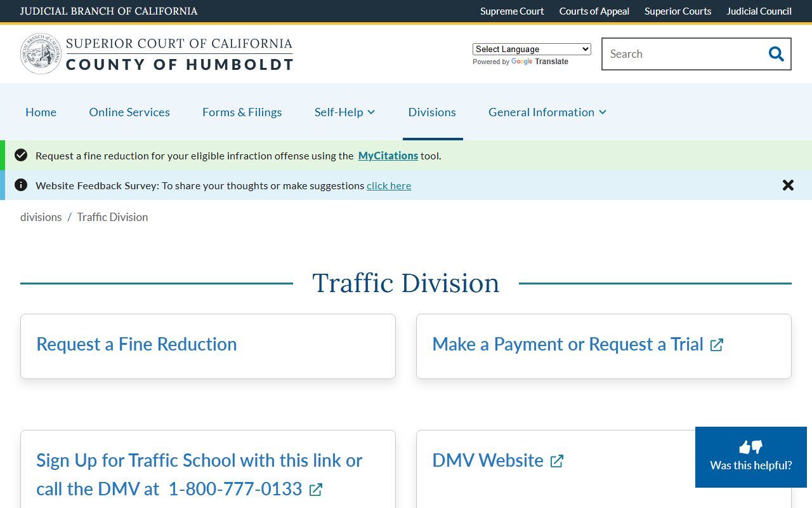Click external link icon after 1-800-777-0133

coord(316,490)
